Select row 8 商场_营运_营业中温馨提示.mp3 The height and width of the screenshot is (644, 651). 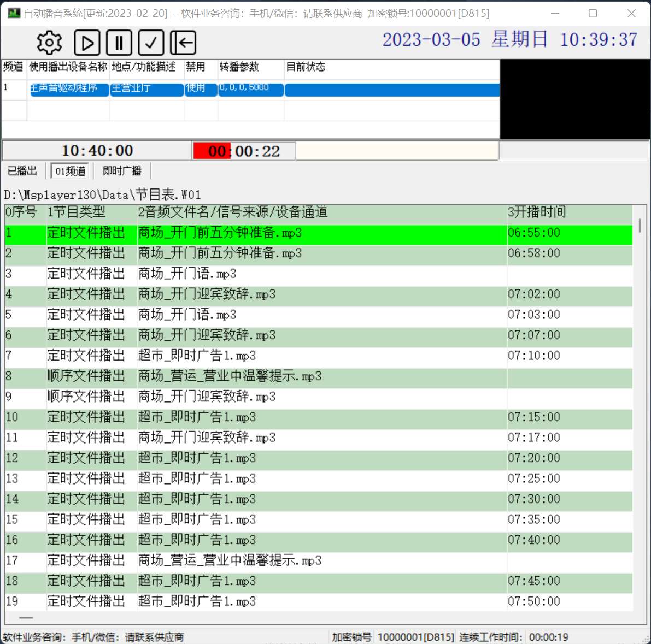click(x=230, y=376)
